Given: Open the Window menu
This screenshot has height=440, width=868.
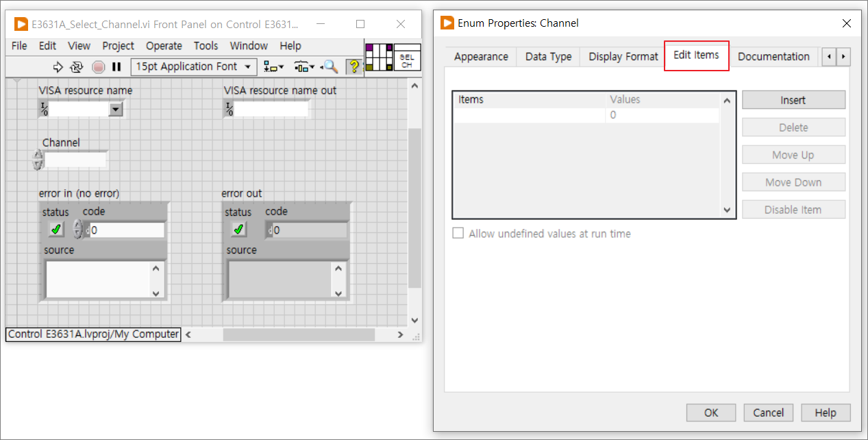Looking at the screenshot, I should pos(249,46).
